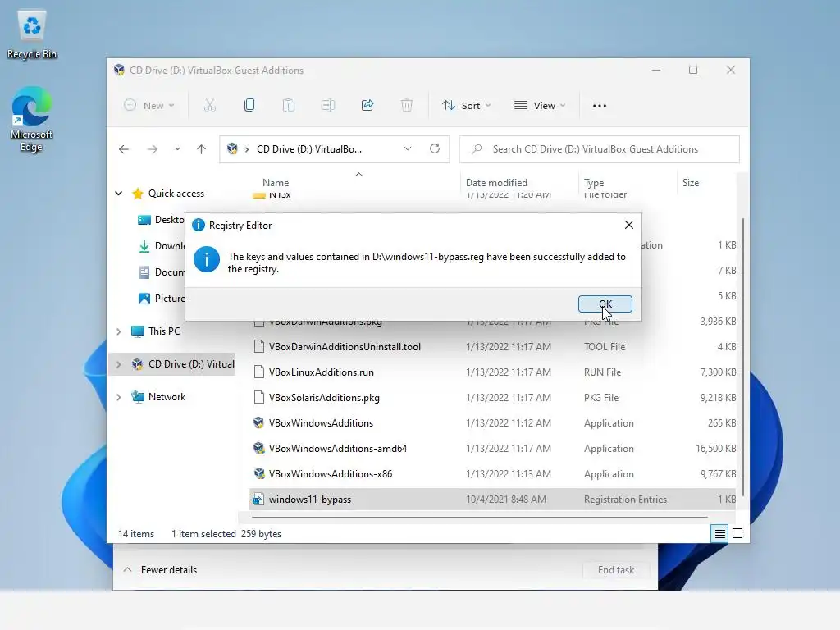Screen dimensions: 840x630
Task: Click the Delete trash icon
Action: click(407, 106)
